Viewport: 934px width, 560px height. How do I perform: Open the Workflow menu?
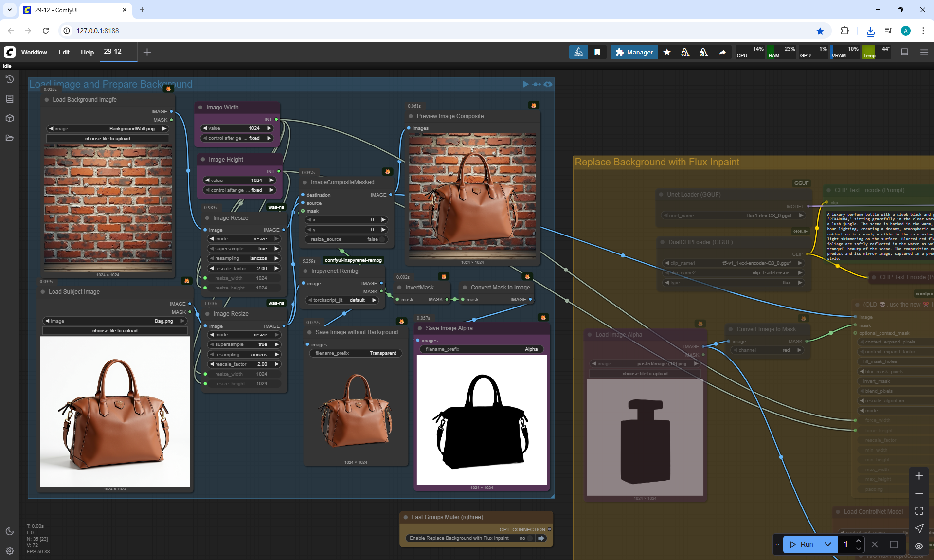34,52
